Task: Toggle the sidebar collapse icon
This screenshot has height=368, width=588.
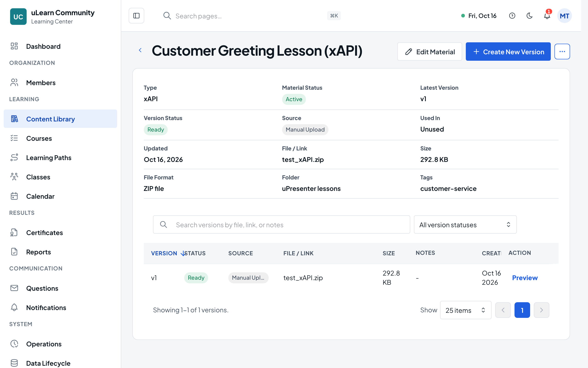Action: [x=136, y=16]
